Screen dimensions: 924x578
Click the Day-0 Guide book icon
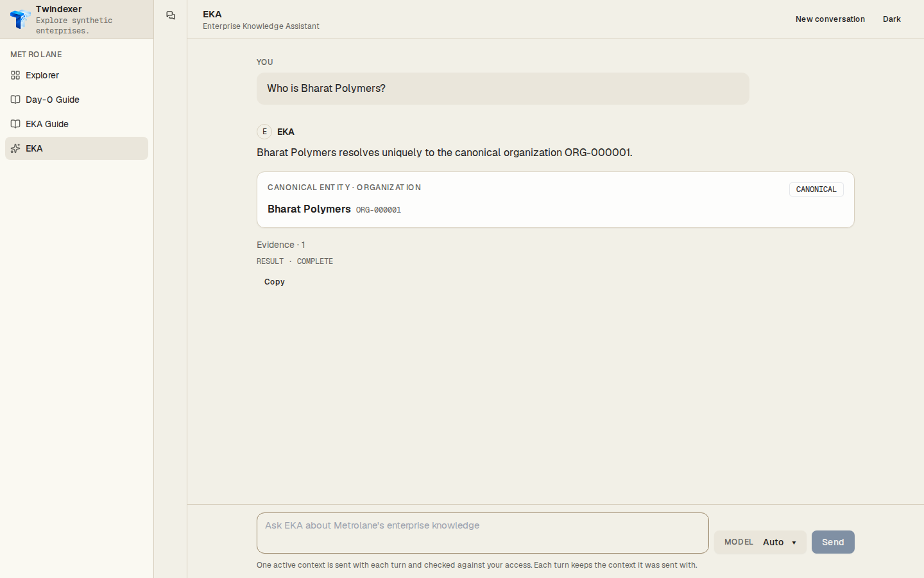(15, 100)
